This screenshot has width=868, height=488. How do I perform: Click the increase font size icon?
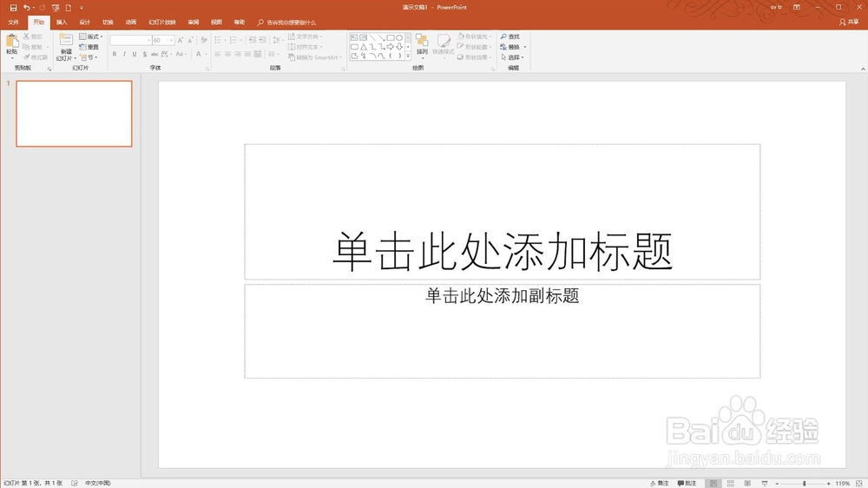[x=181, y=40]
